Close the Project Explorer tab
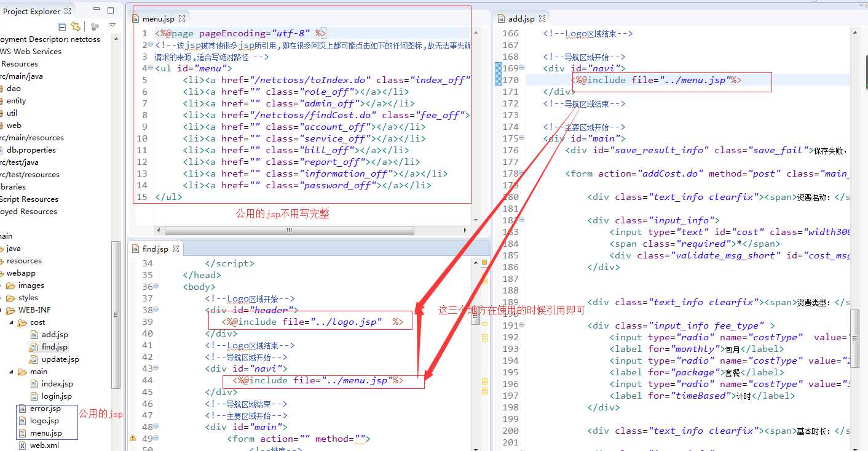 click(x=68, y=11)
